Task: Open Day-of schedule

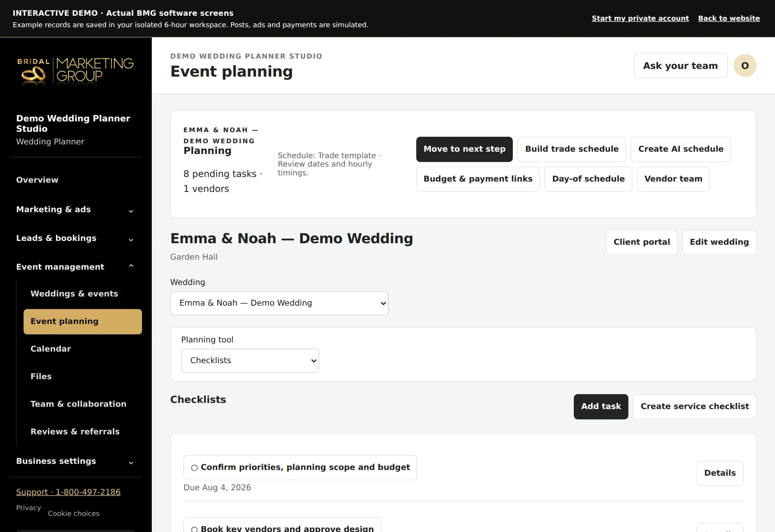Action: pos(588,179)
